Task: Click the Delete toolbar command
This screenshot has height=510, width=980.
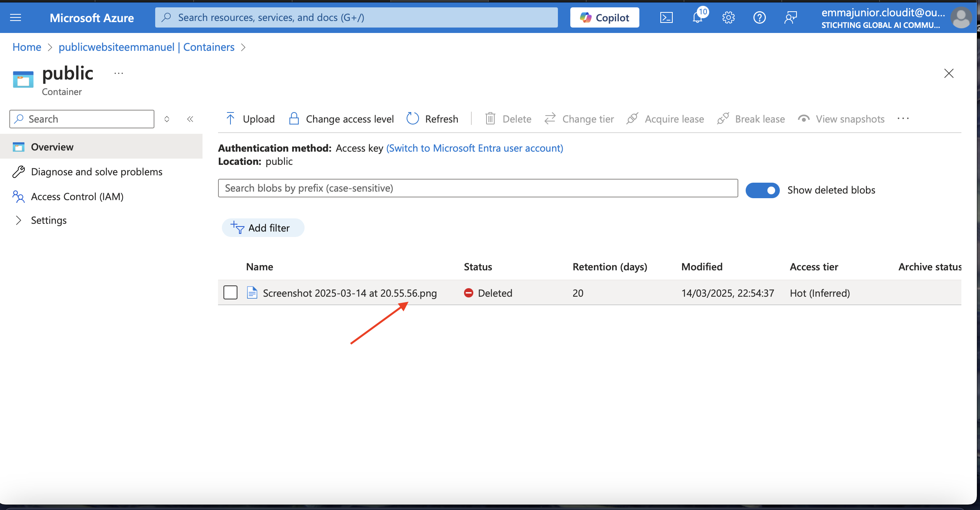Action: 508,119
